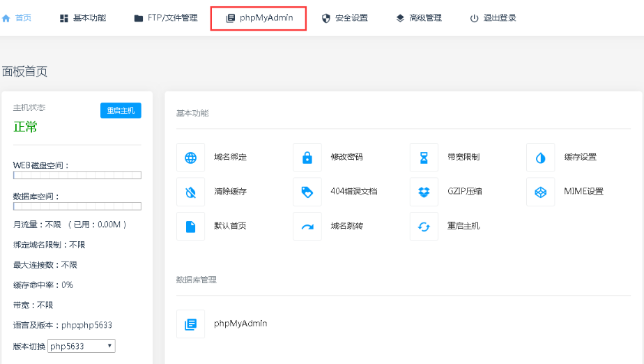Click the 域名绑定 globe icon
Screen dimensions: 644x364
(x=190, y=158)
